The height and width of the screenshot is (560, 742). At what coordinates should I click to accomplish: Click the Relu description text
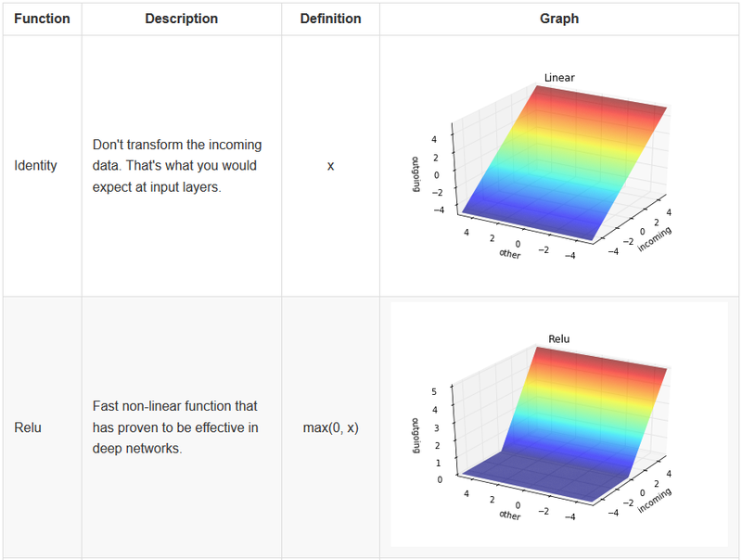(x=175, y=427)
